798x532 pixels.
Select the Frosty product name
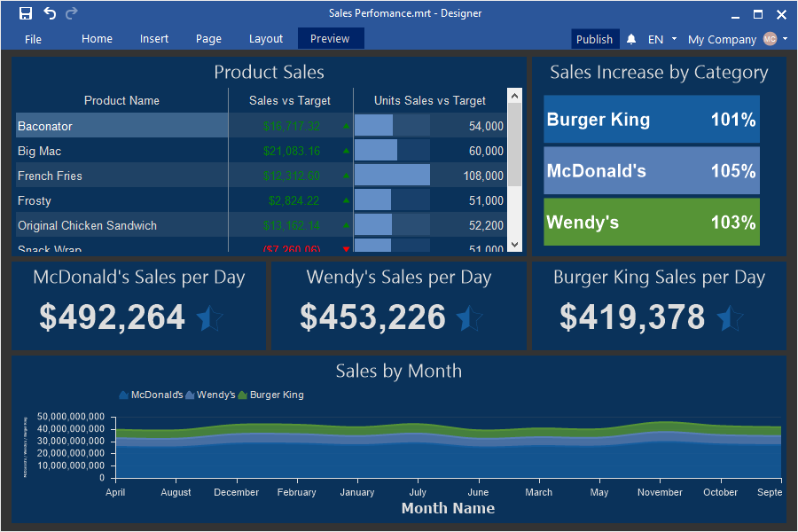pyautogui.click(x=34, y=201)
